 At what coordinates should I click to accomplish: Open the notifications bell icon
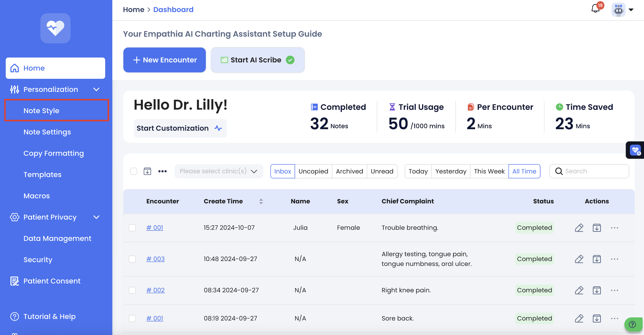click(596, 9)
